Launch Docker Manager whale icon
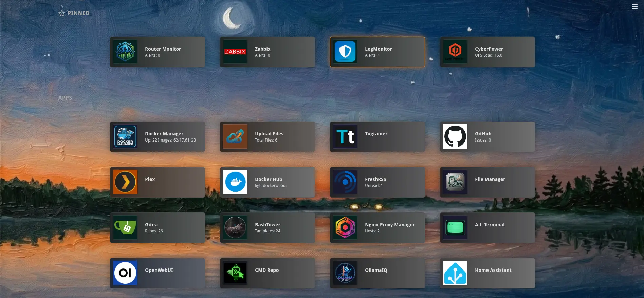Viewport: 644px width, 298px height. (x=125, y=136)
